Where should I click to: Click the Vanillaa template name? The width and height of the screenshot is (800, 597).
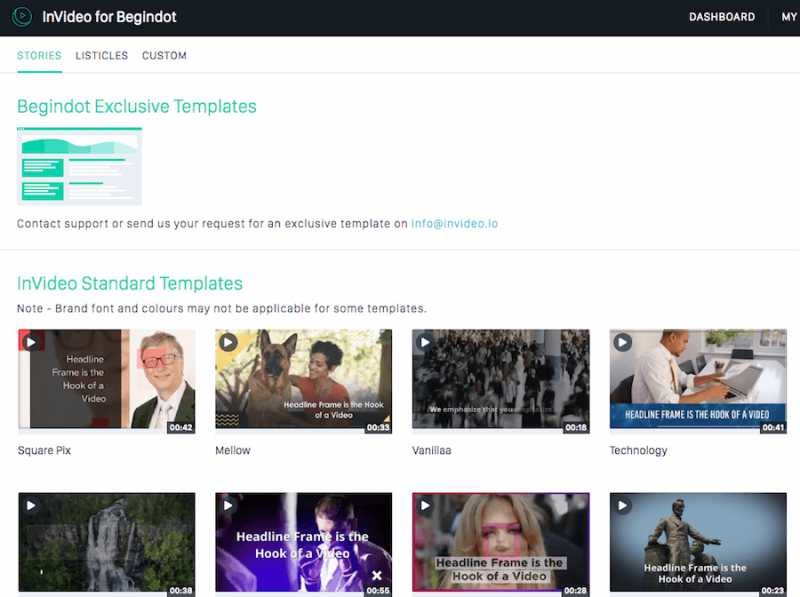pos(432,451)
